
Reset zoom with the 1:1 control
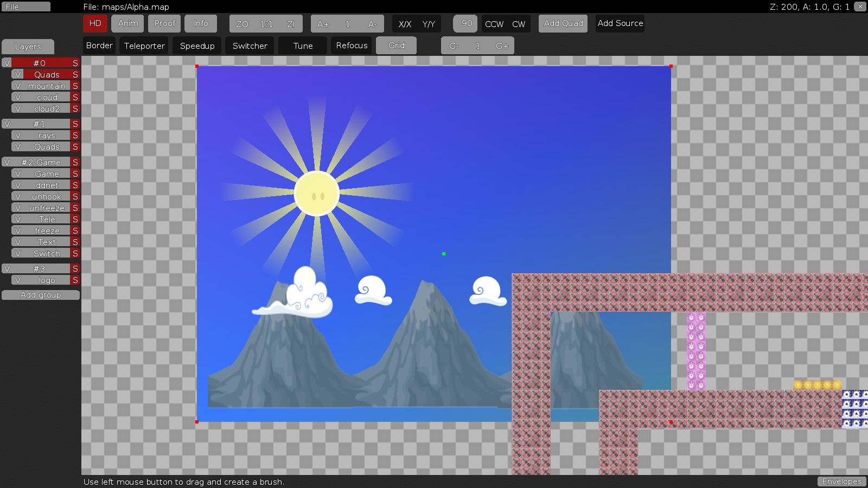[265, 24]
